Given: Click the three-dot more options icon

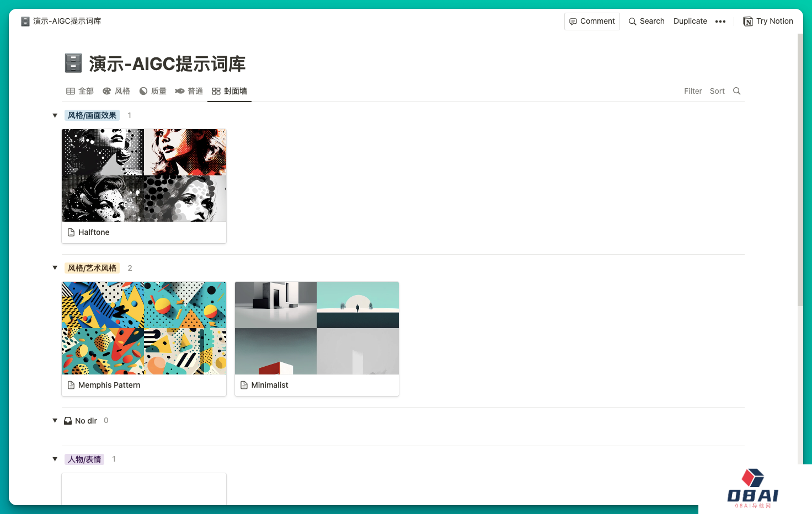Looking at the screenshot, I should 720,22.
